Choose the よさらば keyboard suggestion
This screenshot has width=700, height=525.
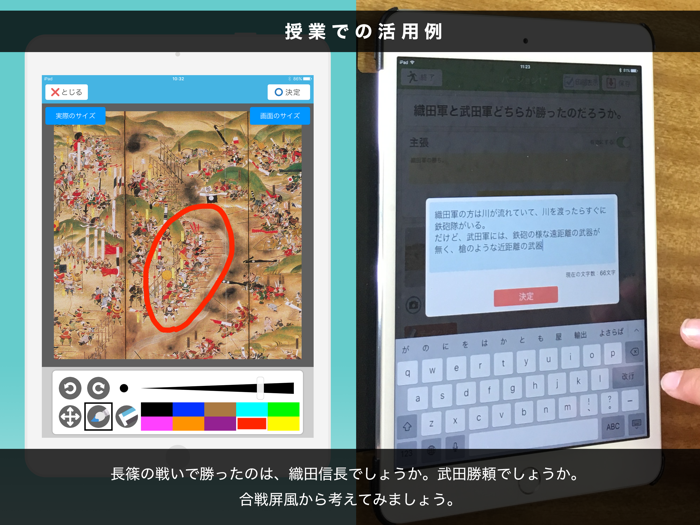click(x=611, y=332)
